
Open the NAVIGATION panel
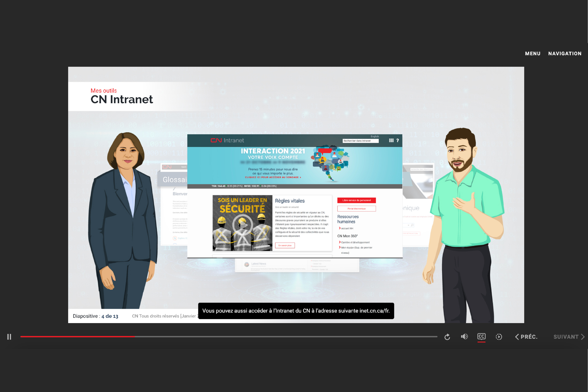pos(565,54)
